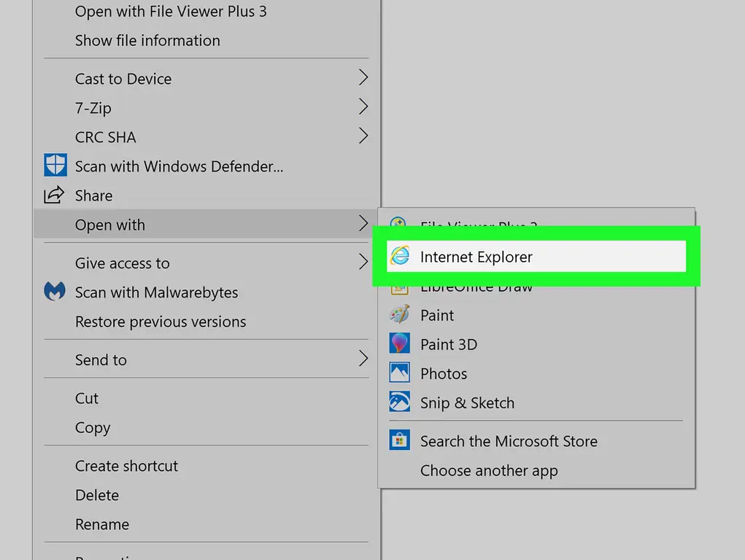Choose Open with File Viewer Plus 3
The width and height of the screenshot is (745, 560).
pyautogui.click(x=206, y=12)
